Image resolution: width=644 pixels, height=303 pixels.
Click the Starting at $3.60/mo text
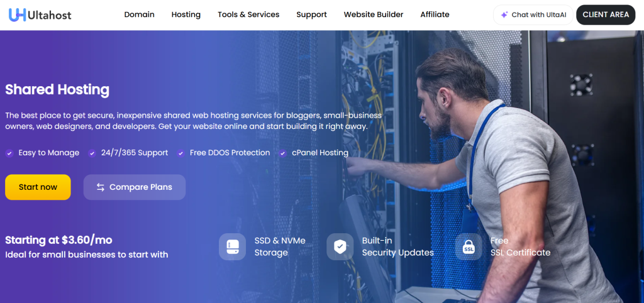tap(58, 240)
